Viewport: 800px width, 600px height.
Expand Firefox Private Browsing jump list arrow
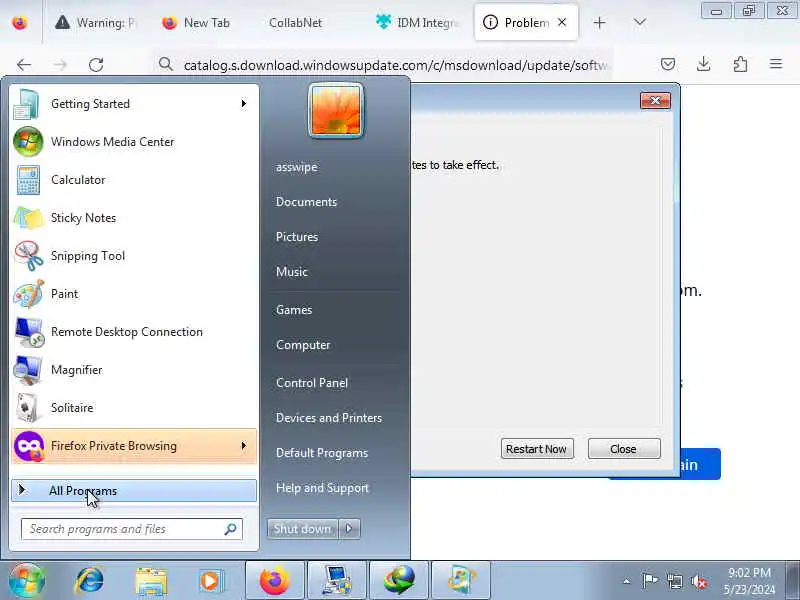pos(244,446)
